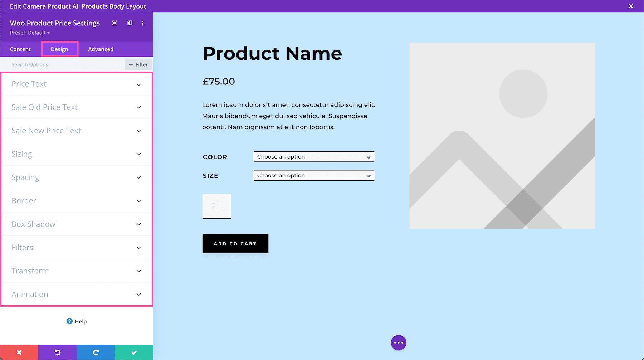Choose an option for Color

[313, 156]
